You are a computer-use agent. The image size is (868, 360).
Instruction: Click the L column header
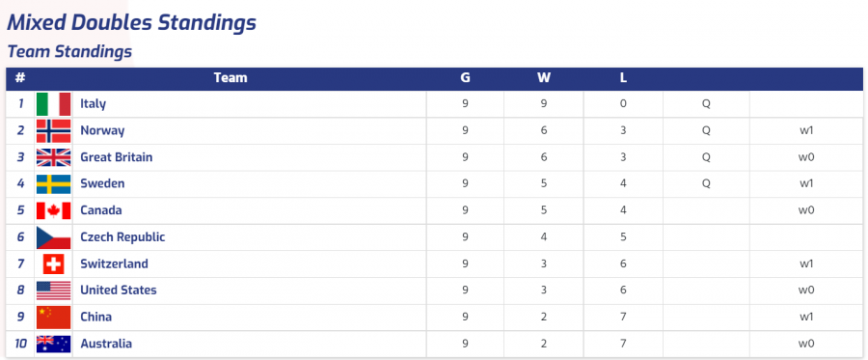point(623,78)
